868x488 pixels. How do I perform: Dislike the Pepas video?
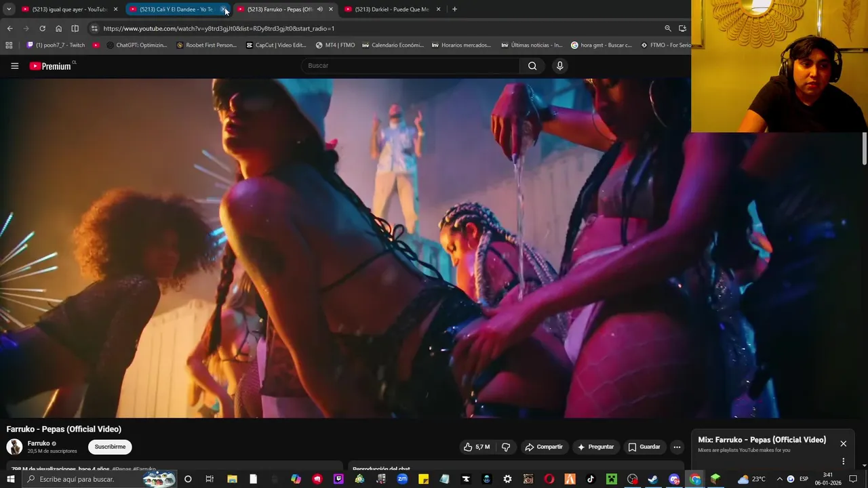[506, 447]
